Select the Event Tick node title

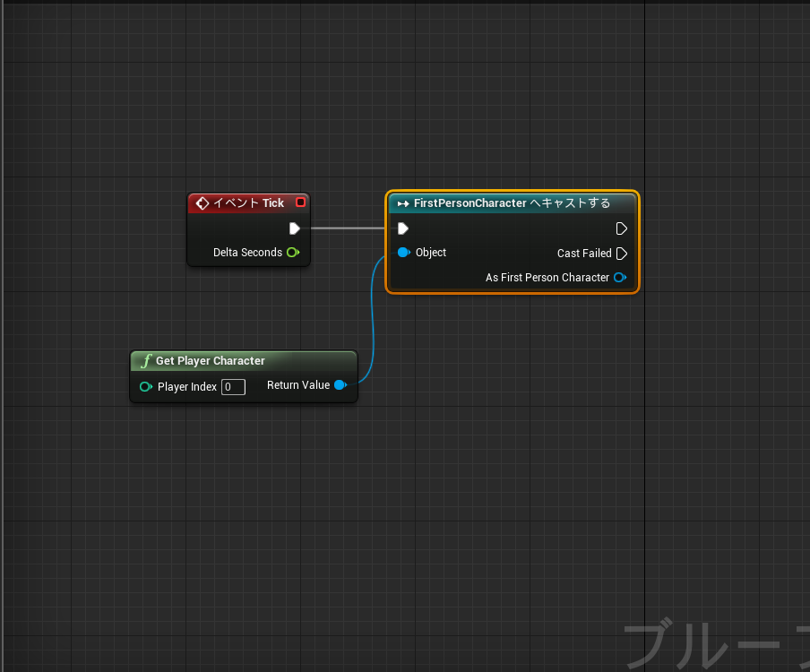tap(248, 203)
